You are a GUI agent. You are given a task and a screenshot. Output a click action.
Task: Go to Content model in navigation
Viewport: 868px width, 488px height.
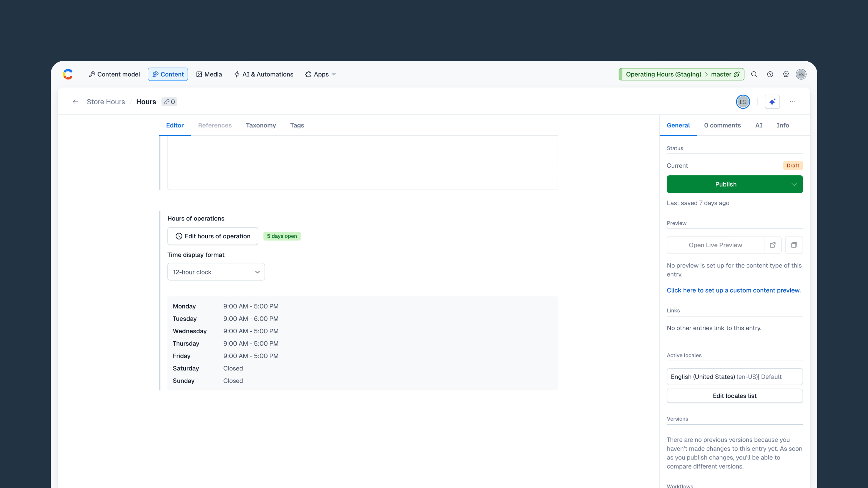coord(115,74)
